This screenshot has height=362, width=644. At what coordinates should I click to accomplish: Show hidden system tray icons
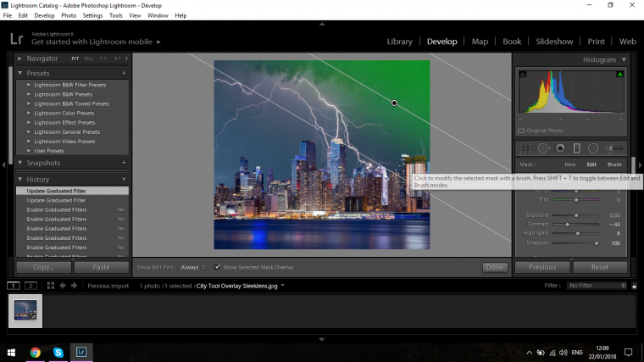click(530, 353)
